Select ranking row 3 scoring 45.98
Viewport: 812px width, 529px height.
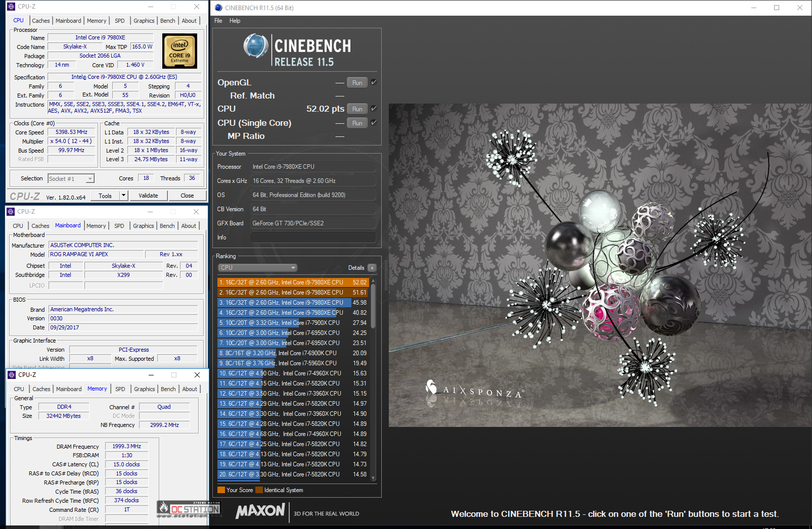[293, 303]
